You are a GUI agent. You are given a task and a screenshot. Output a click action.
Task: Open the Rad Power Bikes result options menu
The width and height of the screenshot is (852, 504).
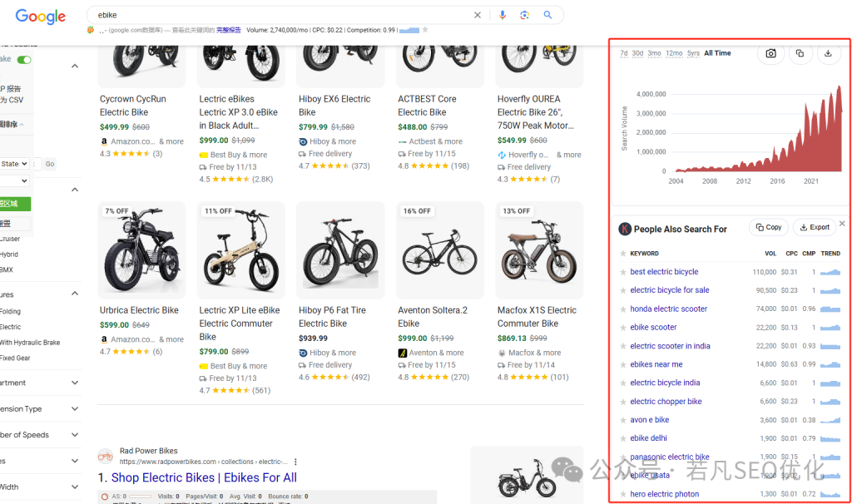coord(295,462)
